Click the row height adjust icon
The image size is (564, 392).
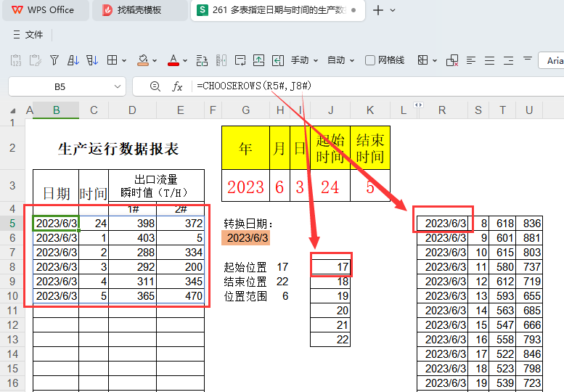point(202,60)
